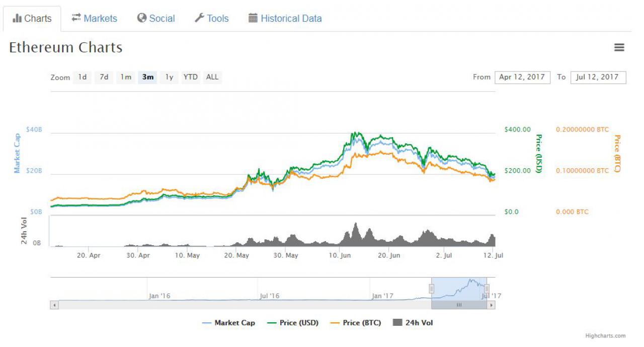
Task: Click the 0.20000000 BTC axis label
Action: (582, 129)
